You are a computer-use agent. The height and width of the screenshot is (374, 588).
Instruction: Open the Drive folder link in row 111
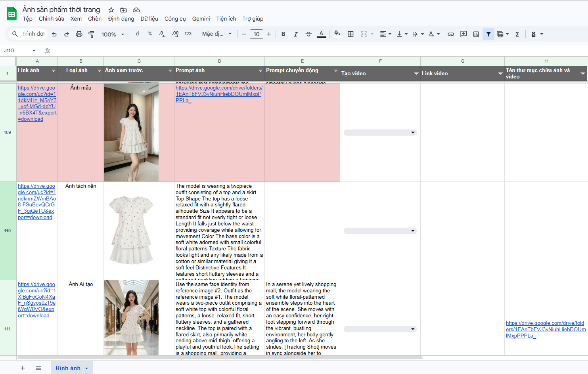point(545,329)
